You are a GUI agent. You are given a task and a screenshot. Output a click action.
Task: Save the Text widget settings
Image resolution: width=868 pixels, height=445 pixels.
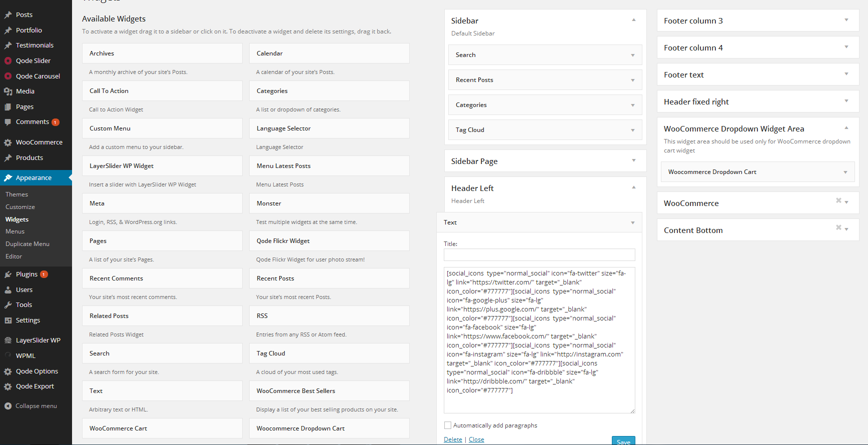coord(623,441)
